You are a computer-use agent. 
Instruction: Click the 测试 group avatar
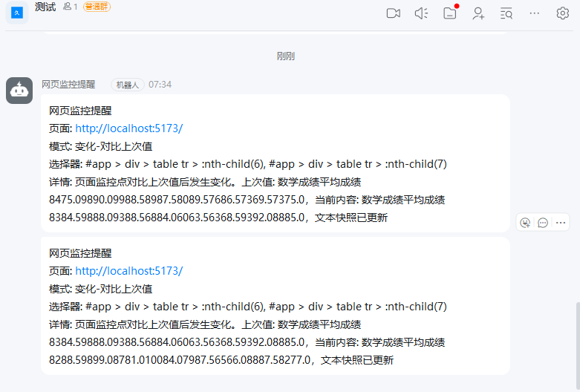(x=17, y=13)
